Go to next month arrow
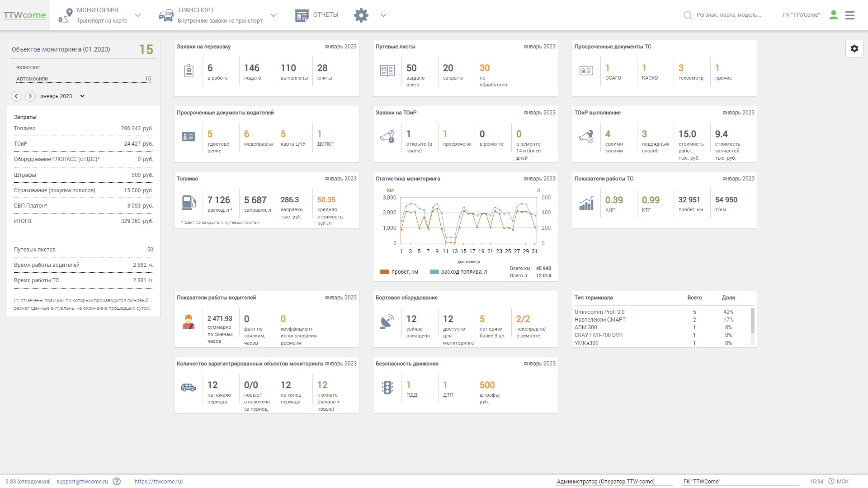The height and width of the screenshot is (488, 868). (30, 96)
